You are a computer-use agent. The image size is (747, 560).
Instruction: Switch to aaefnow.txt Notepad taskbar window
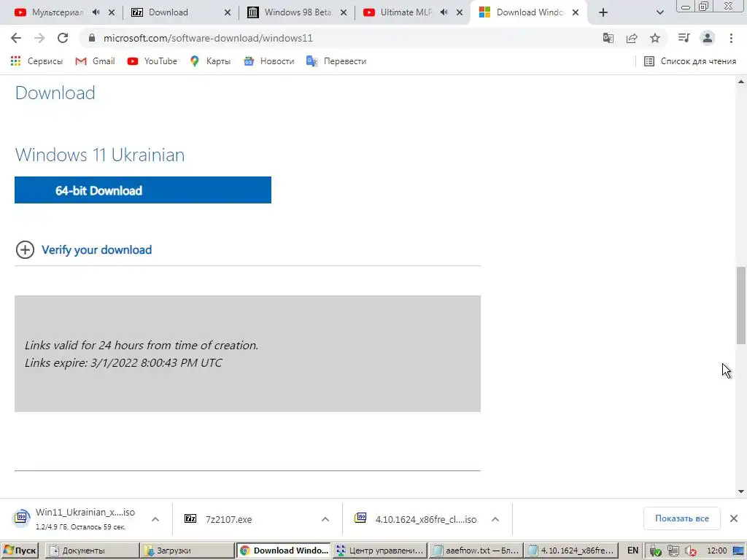click(x=475, y=551)
